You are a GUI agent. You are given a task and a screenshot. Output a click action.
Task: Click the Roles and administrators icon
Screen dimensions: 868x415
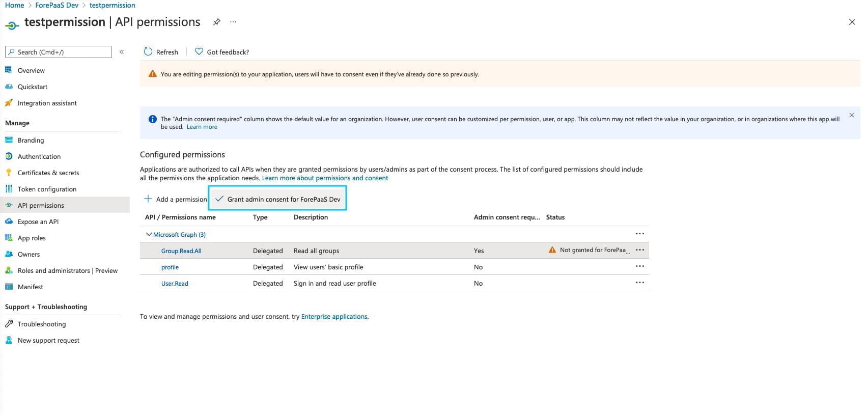[9, 270]
